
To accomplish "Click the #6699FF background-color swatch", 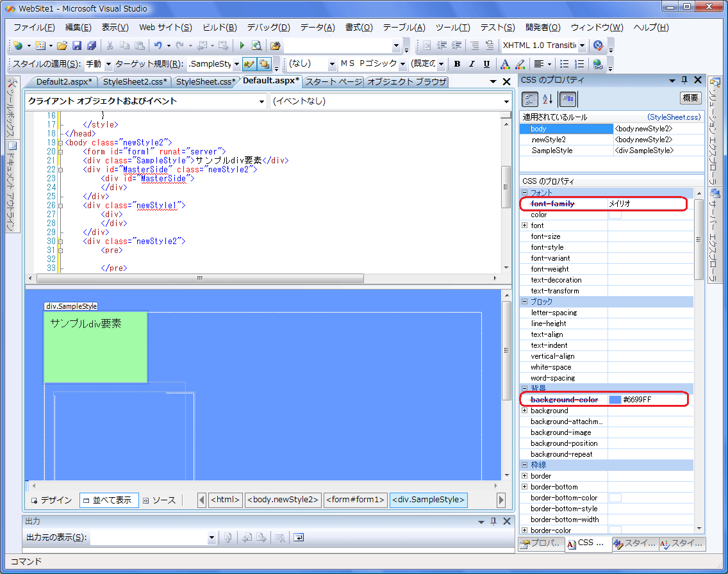I will coord(615,400).
